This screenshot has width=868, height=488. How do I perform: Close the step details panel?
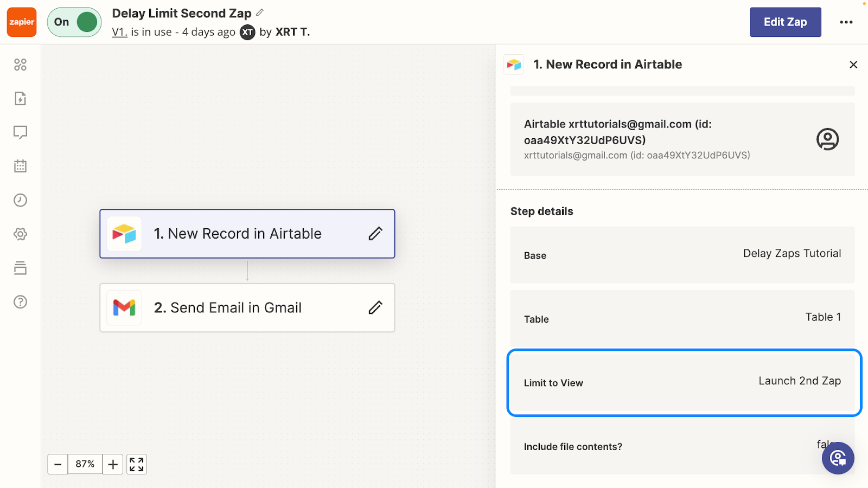(853, 65)
